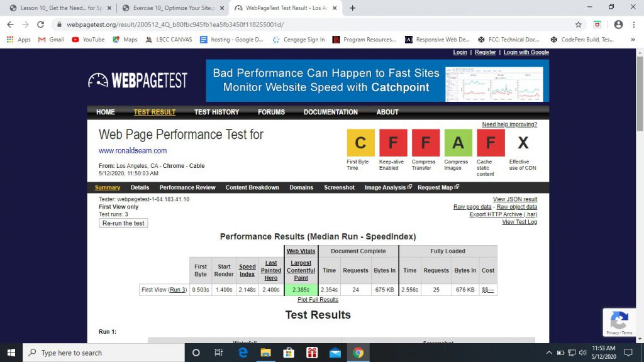Open the Windows notification center icon
This screenshot has width=644, height=362.
click(x=628, y=353)
